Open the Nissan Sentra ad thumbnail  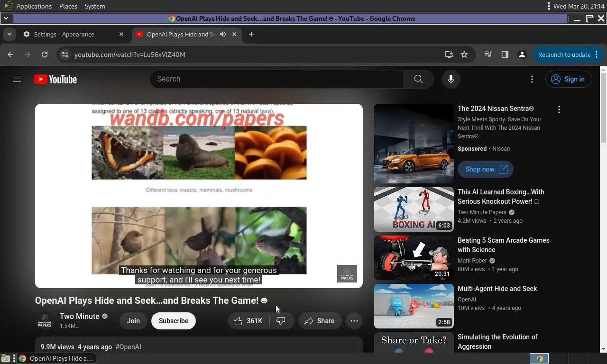point(414,144)
